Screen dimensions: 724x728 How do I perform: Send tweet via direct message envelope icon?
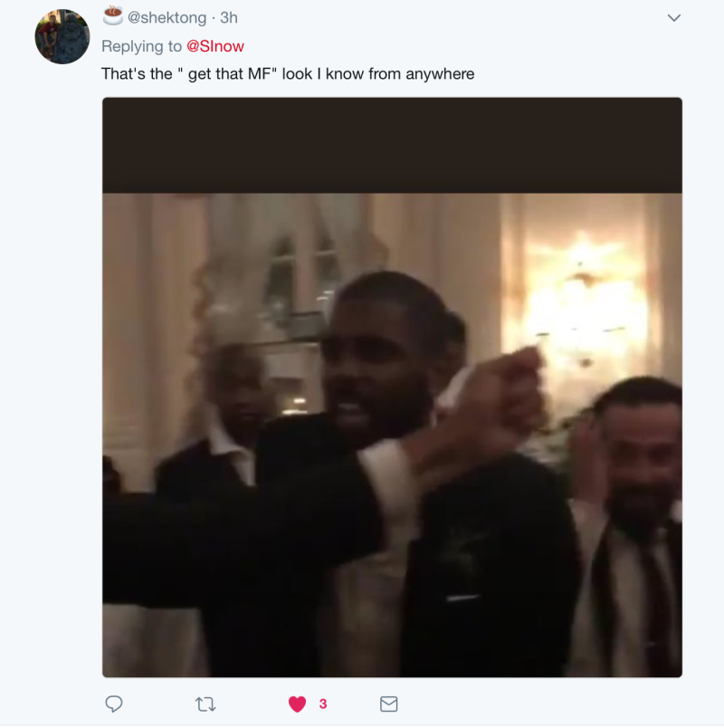coord(388,704)
